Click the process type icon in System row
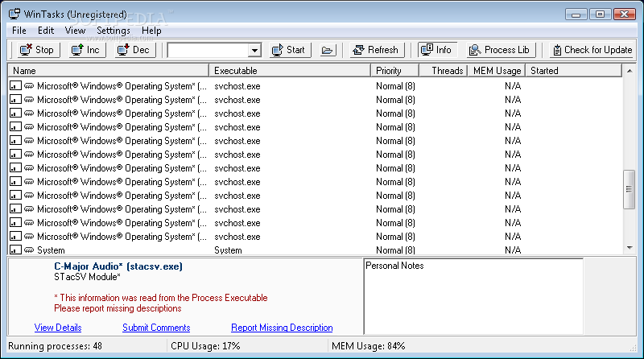Image resolution: width=644 pixels, height=359 pixels. point(29,250)
